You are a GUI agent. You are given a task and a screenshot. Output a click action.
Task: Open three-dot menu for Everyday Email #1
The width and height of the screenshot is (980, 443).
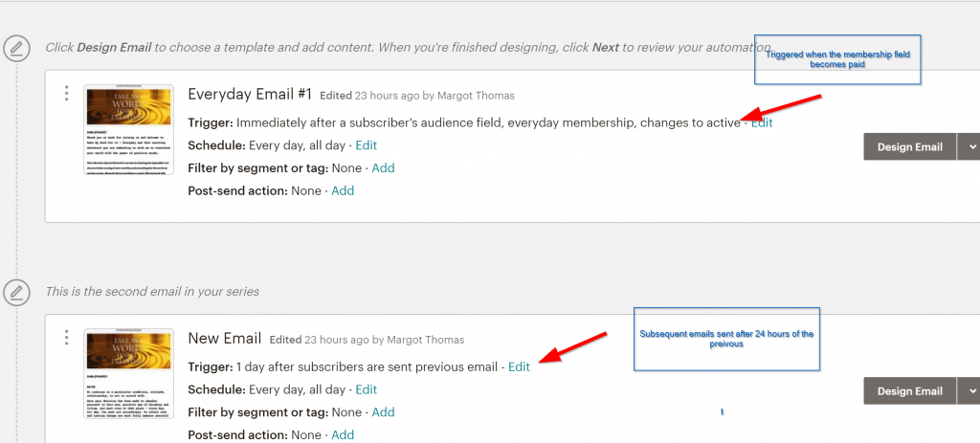(66, 93)
